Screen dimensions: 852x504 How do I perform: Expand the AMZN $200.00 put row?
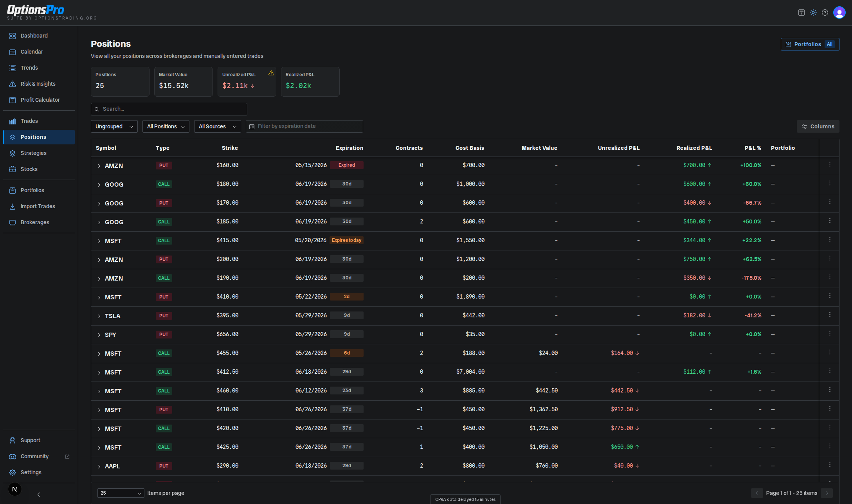pos(99,260)
